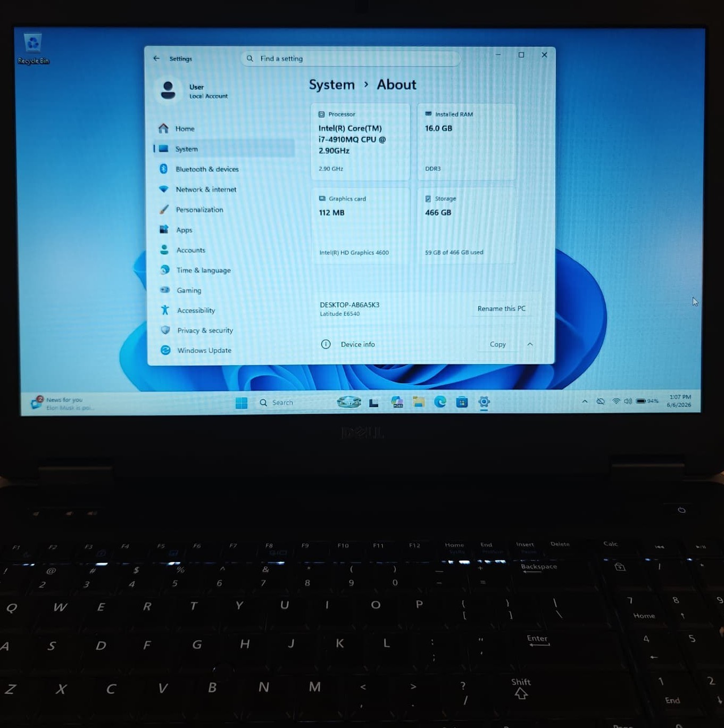Click the Wi-Fi network tray icon
Viewport: 724px width, 728px height.
616,401
